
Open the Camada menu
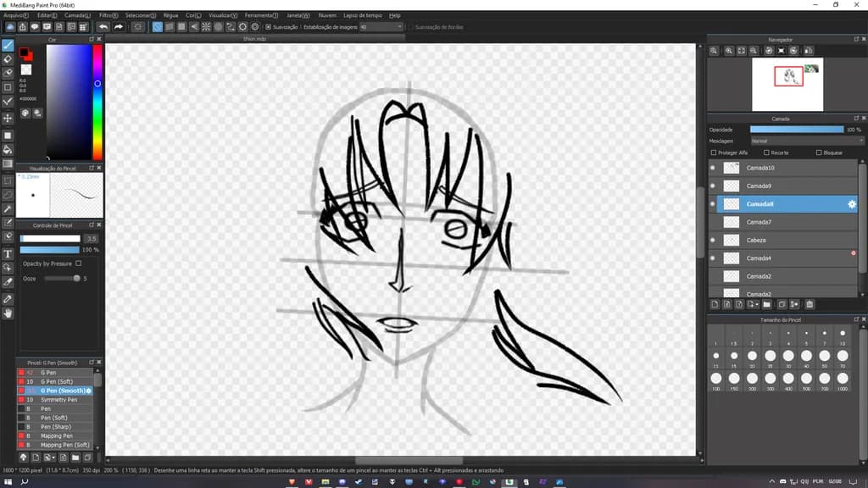point(77,15)
